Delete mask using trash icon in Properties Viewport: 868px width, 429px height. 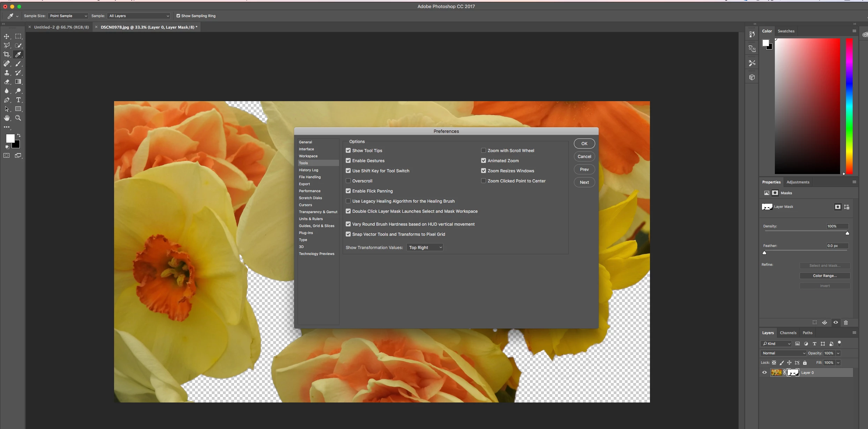pyautogui.click(x=846, y=323)
